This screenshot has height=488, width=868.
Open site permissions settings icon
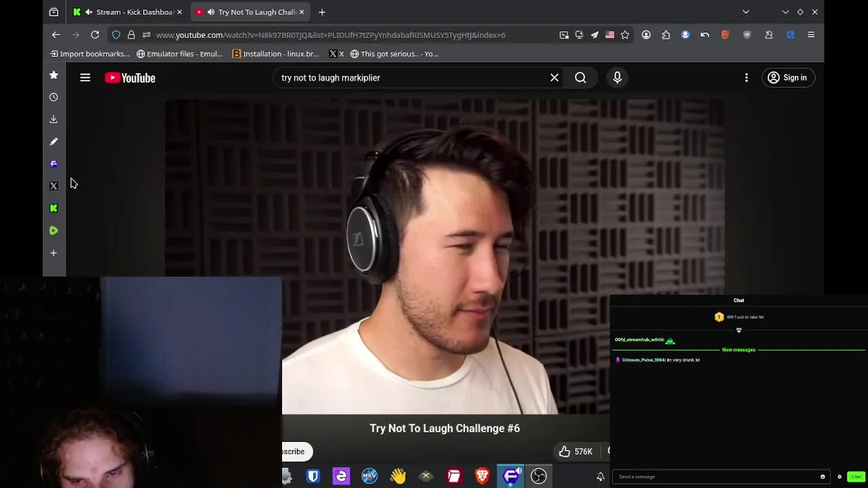146,35
